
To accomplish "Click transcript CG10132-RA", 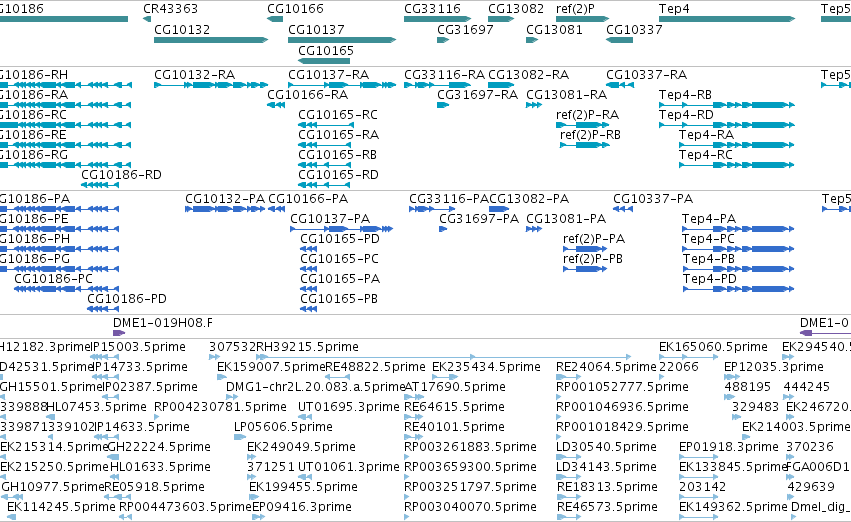I will pos(211,85).
